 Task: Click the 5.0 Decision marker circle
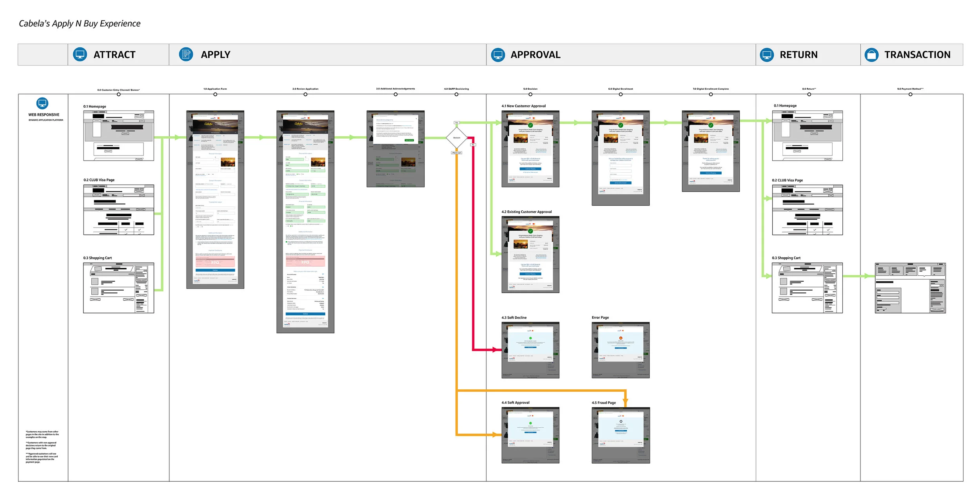530,94
